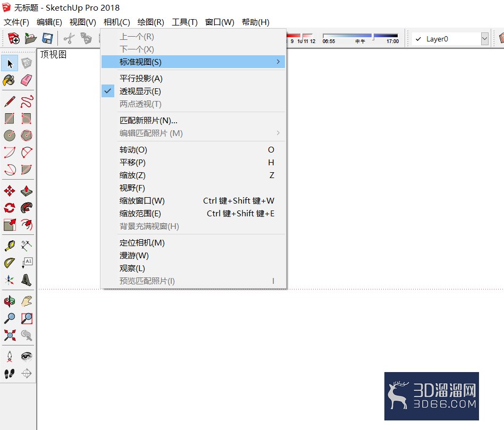Select 漫游(W) walk menu item
The height and width of the screenshot is (430, 504).
pyautogui.click(x=193, y=256)
